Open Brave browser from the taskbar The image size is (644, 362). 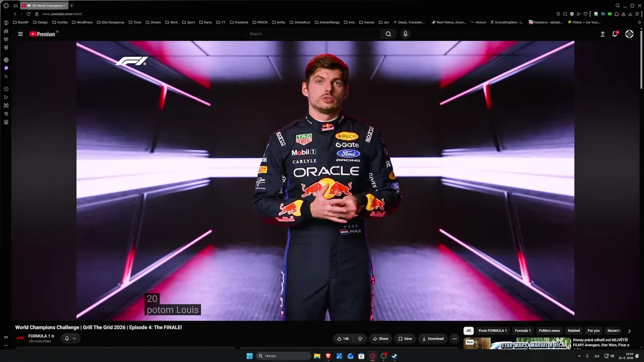[x=328, y=356]
